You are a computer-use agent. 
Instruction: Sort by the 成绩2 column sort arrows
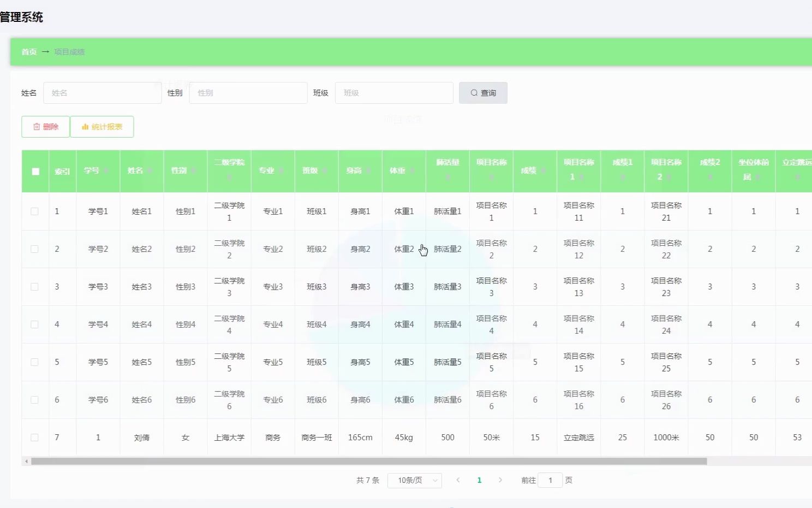point(709,177)
